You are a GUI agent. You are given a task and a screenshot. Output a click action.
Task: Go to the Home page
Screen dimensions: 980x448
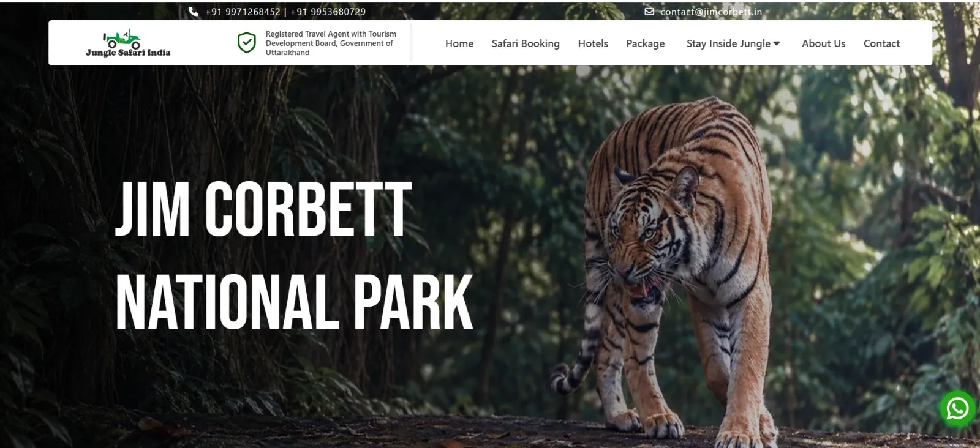(459, 43)
